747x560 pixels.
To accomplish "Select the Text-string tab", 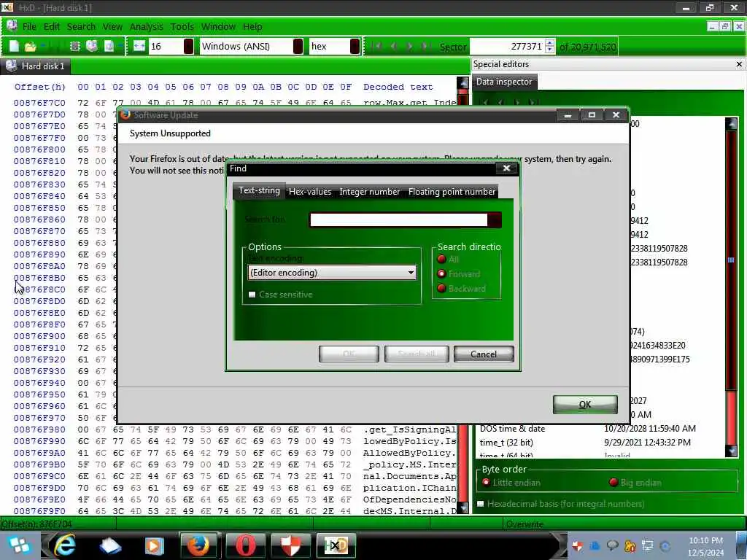I will click(x=259, y=190).
